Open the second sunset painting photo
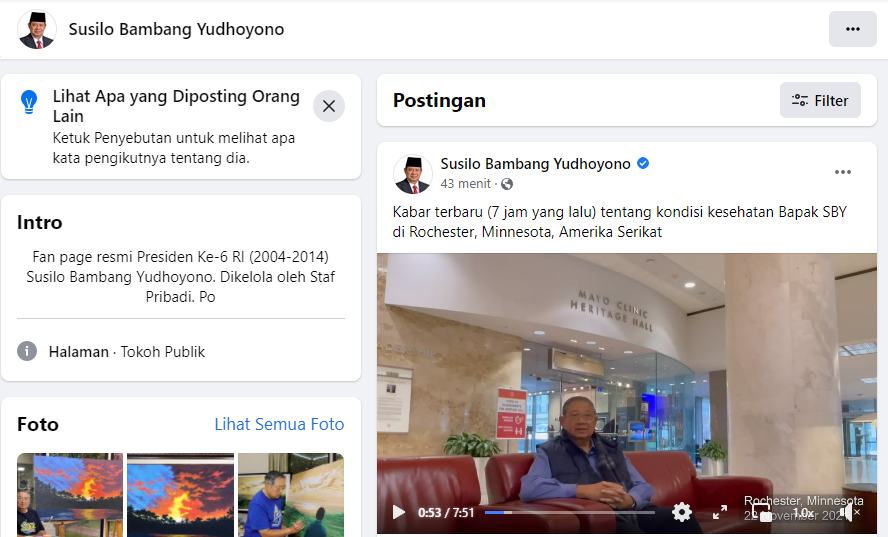The width and height of the screenshot is (888, 537). click(x=180, y=494)
